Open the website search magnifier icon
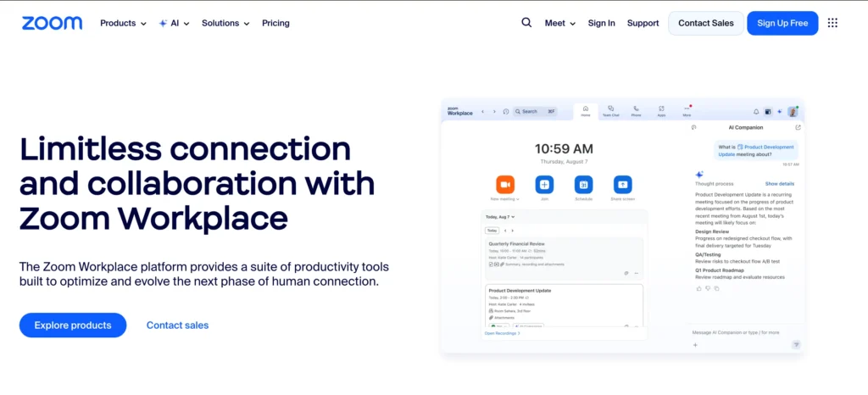Screen dimensions: 868x395 [526, 23]
